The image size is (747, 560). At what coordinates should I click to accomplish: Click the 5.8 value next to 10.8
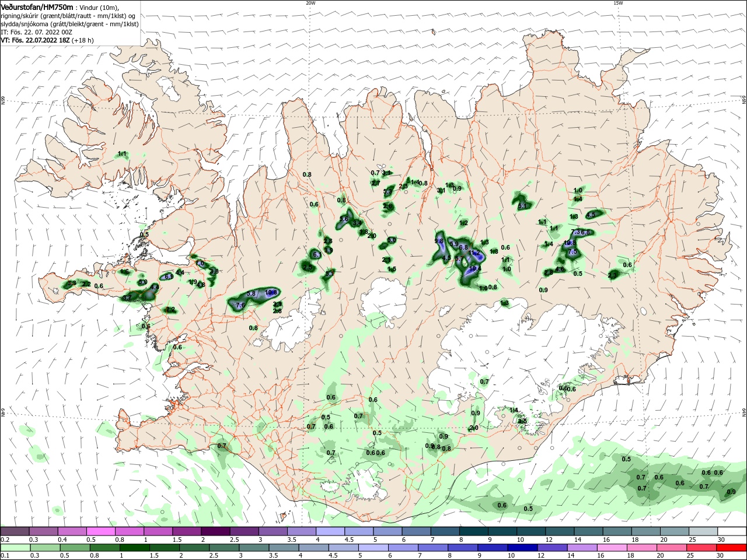pyautogui.click(x=251, y=294)
